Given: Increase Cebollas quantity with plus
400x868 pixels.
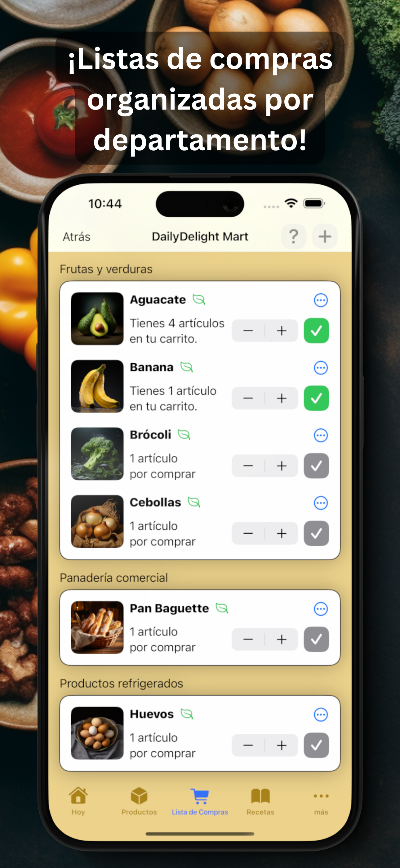Looking at the screenshot, I should pyautogui.click(x=282, y=533).
